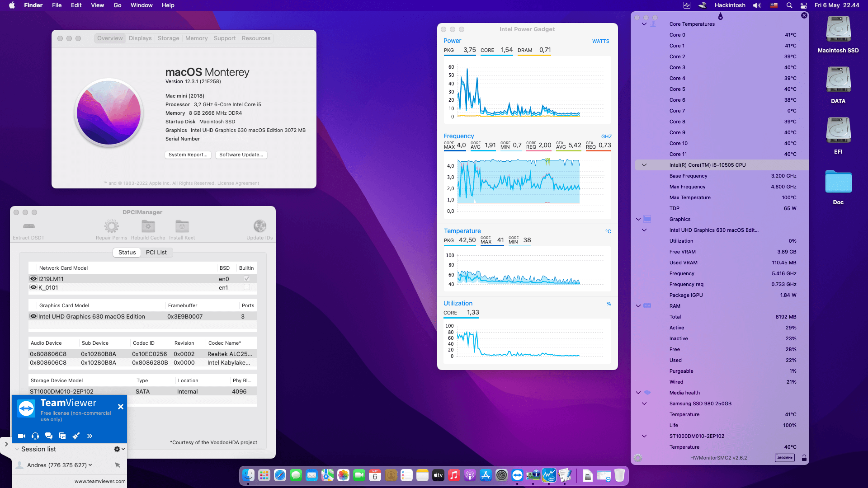Open the License Agreement link
Screen dimensions: 868x488
238,183
